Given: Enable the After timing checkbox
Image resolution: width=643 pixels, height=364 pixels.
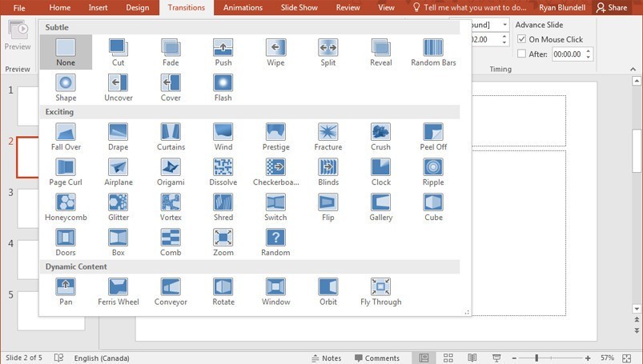Looking at the screenshot, I should point(521,54).
